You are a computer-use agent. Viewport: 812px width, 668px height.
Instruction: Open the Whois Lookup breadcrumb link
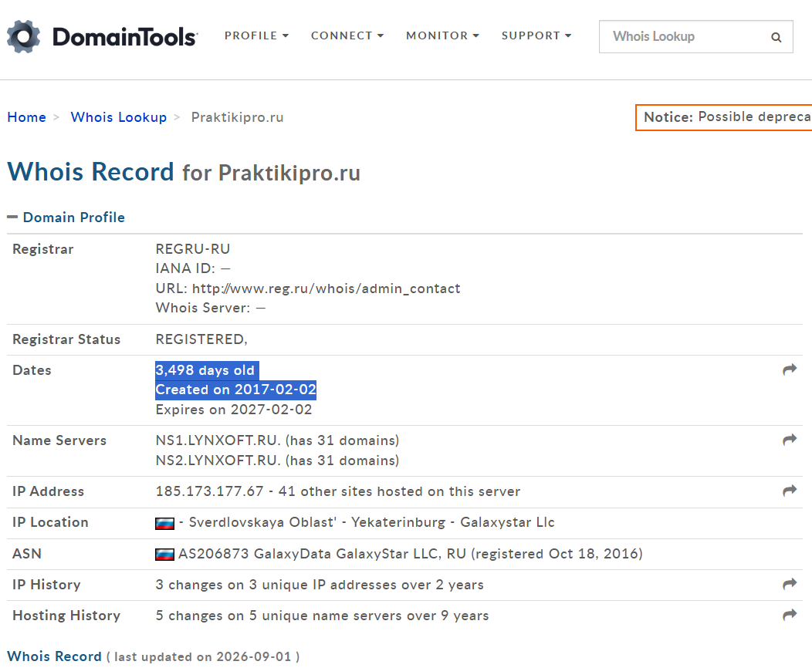click(x=119, y=117)
